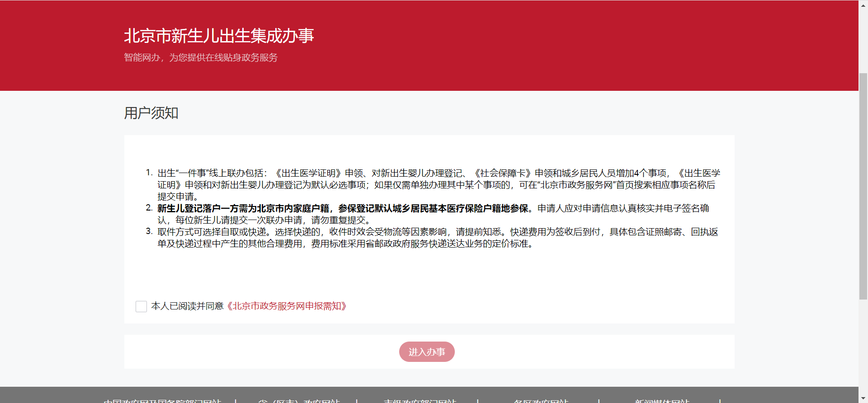This screenshot has width=868, height=403.
Task: Click the sentence 申请人应对申请信息认真核实
Action: (623, 208)
